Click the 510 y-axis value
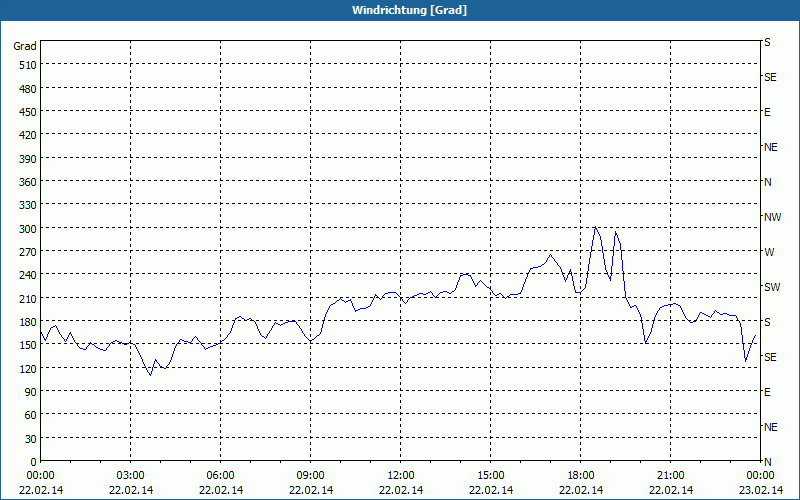 click(29, 65)
